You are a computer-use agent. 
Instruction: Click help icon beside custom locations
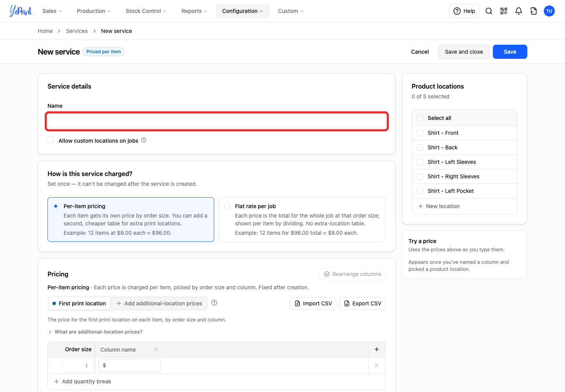[144, 140]
